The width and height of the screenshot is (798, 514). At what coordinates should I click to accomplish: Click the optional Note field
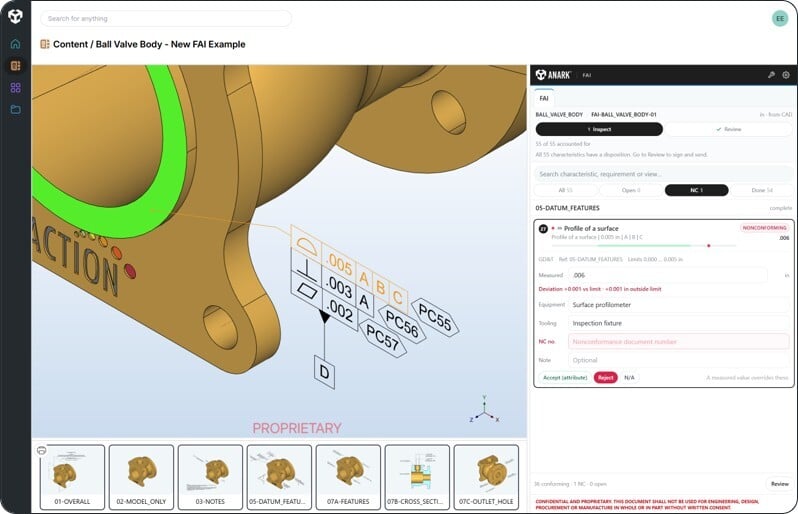[678, 360]
